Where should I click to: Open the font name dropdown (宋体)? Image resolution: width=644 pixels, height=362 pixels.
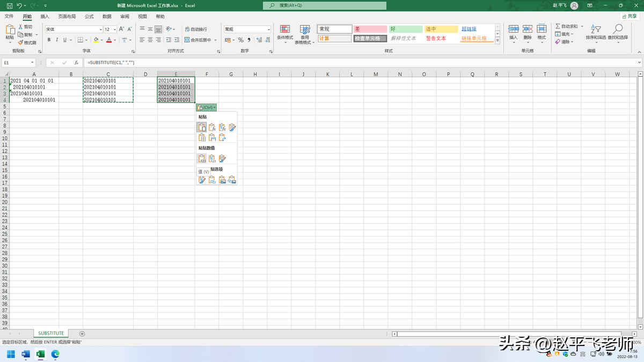[100, 29]
